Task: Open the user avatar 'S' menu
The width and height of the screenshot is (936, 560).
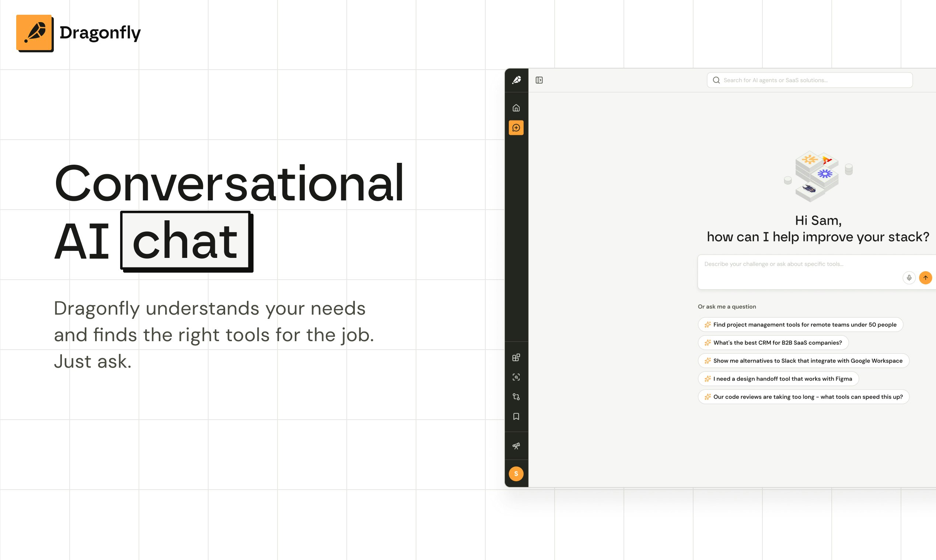Action: (516, 473)
